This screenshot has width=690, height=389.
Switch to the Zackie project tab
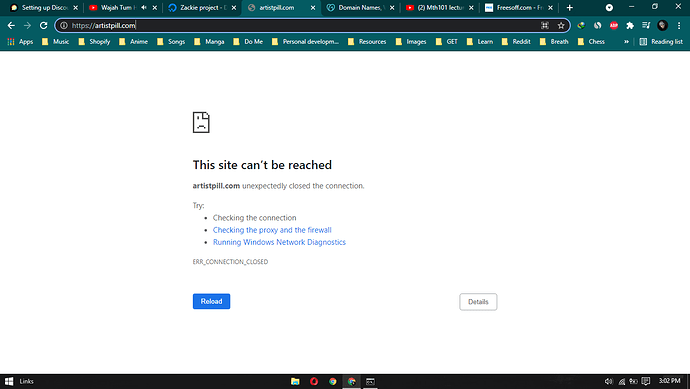(x=202, y=8)
